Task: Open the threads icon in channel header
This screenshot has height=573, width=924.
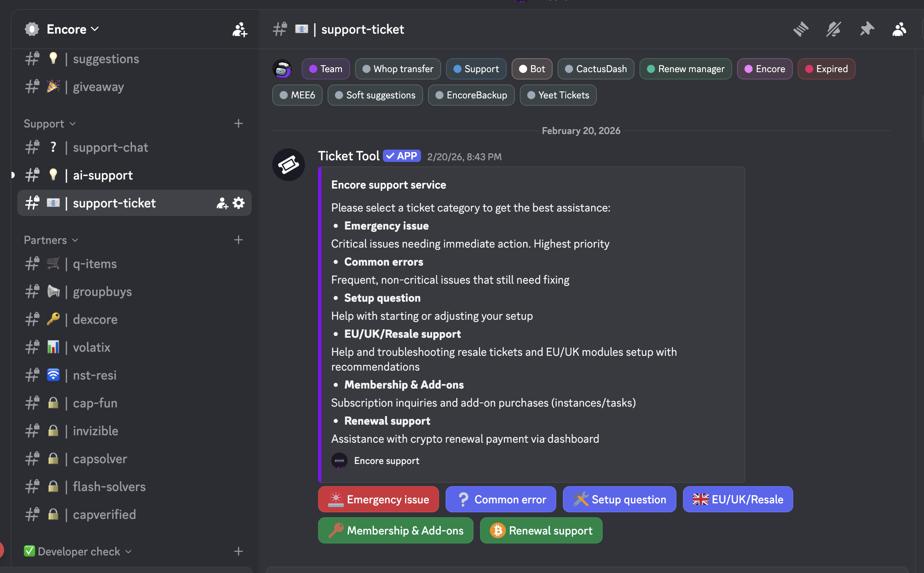Action: pyautogui.click(x=801, y=29)
